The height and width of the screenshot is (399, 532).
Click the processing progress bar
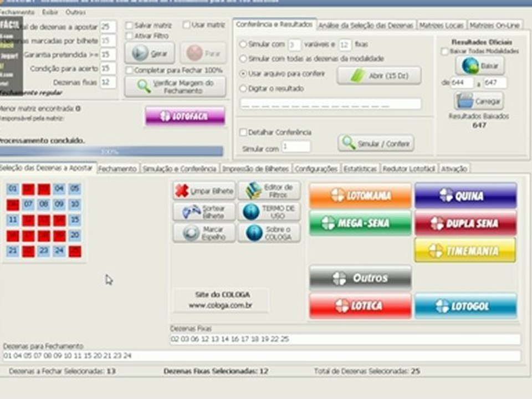pos(111,151)
